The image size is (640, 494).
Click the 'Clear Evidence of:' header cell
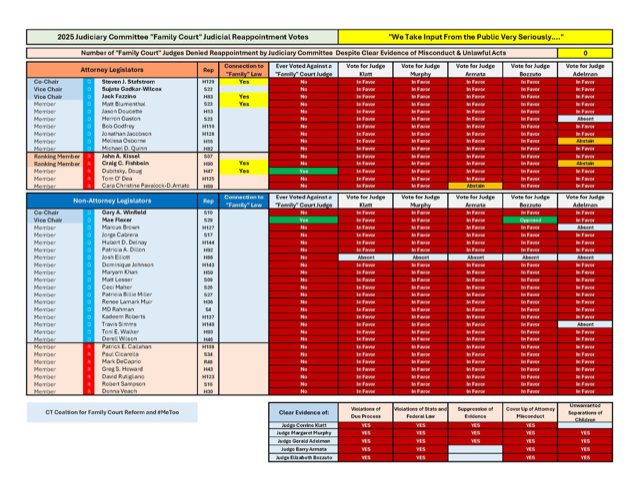(x=303, y=412)
